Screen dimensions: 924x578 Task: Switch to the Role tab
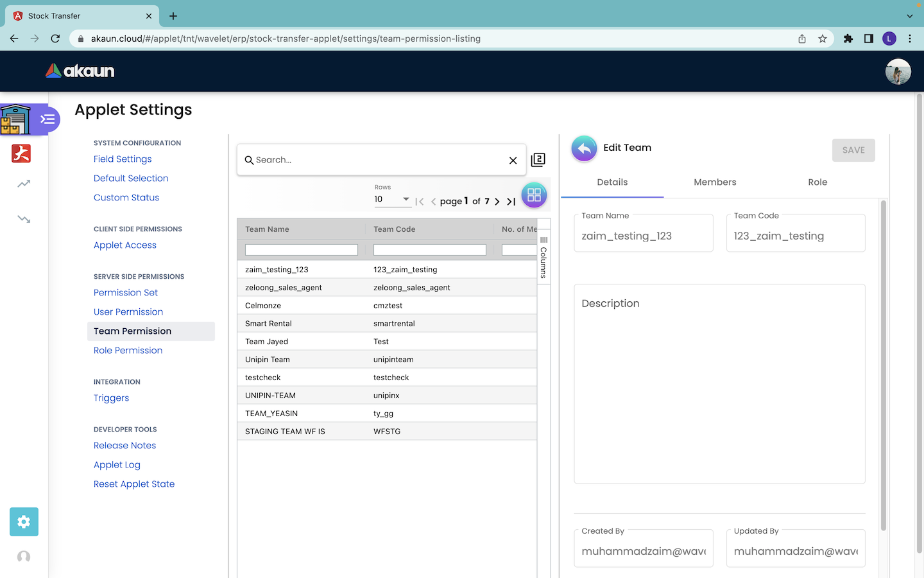click(x=817, y=182)
